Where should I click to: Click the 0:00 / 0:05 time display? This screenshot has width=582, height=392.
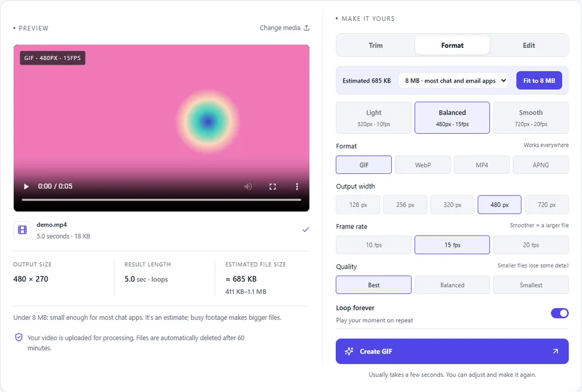[x=55, y=186]
